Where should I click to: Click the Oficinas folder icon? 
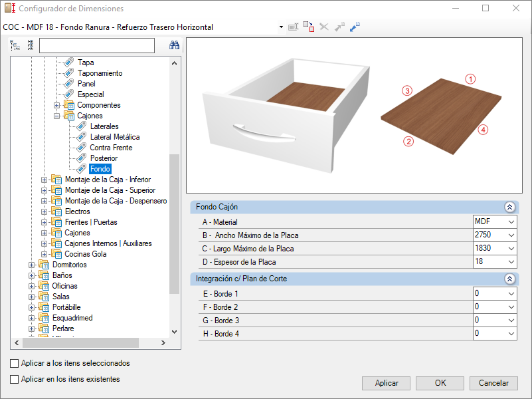pyautogui.click(x=44, y=286)
